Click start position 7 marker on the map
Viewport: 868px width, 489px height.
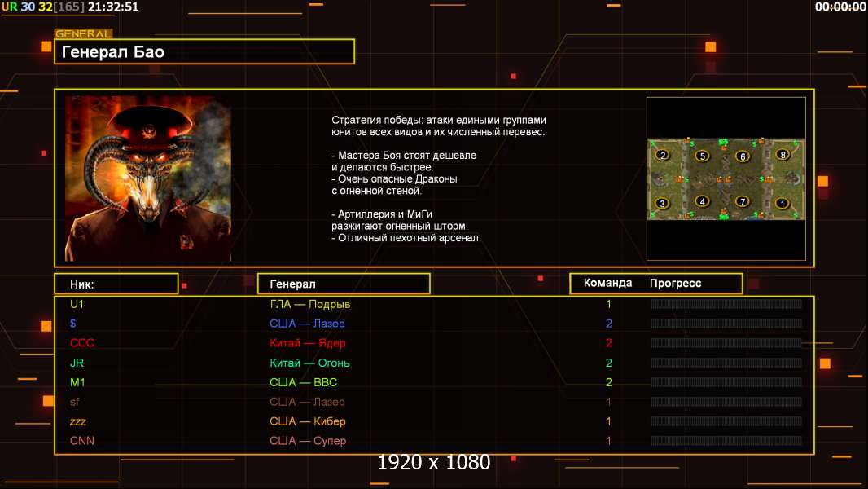point(743,201)
